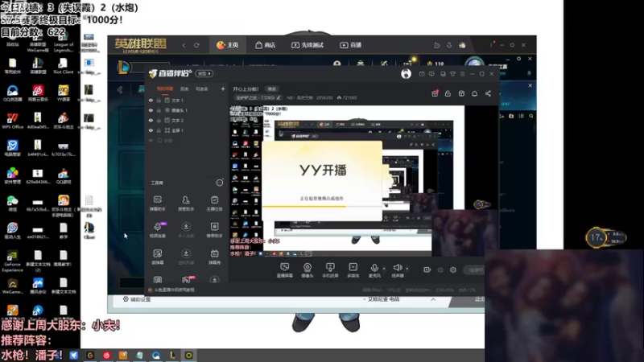Open the gift box icon with red badge

point(435,93)
